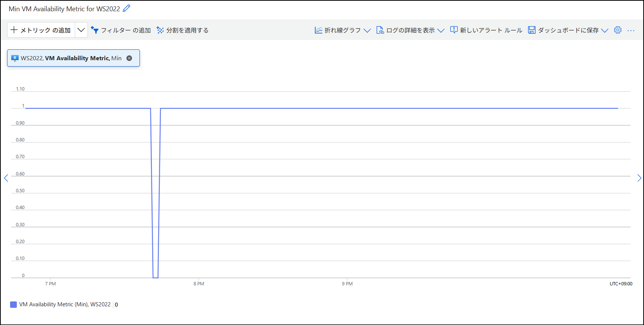Click the 8 PM axis label
This screenshot has height=325, width=644.
point(199,284)
